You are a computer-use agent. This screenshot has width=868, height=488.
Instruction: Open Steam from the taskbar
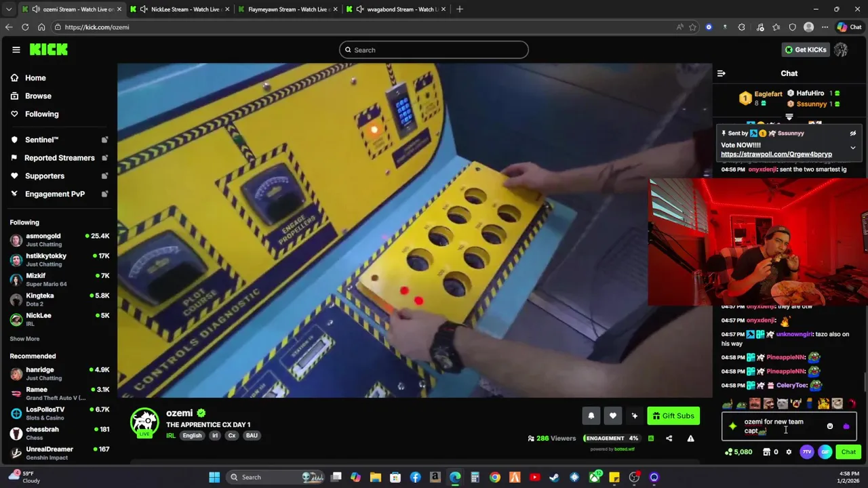[554, 477]
